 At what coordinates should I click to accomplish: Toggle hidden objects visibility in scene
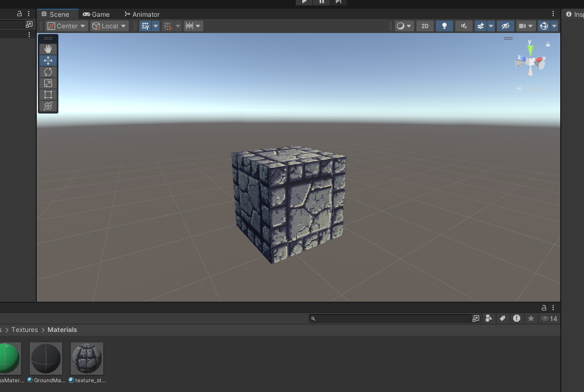[x=506, y=26]
